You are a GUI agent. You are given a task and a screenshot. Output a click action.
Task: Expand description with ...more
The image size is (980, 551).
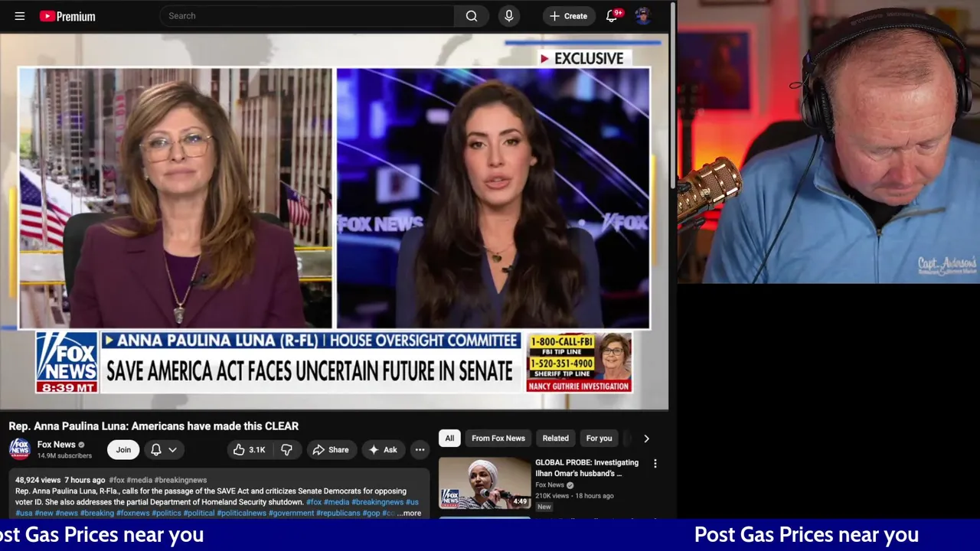tap(409, 514)
